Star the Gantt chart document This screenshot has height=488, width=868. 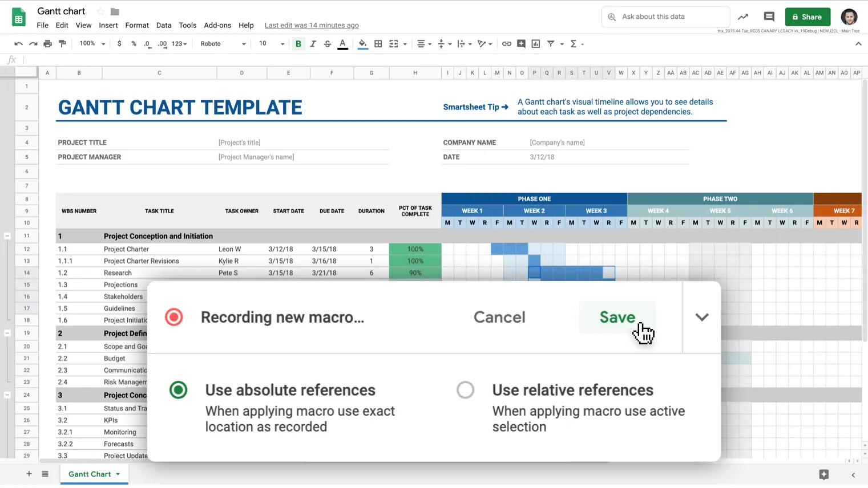(x=101, y=11)
